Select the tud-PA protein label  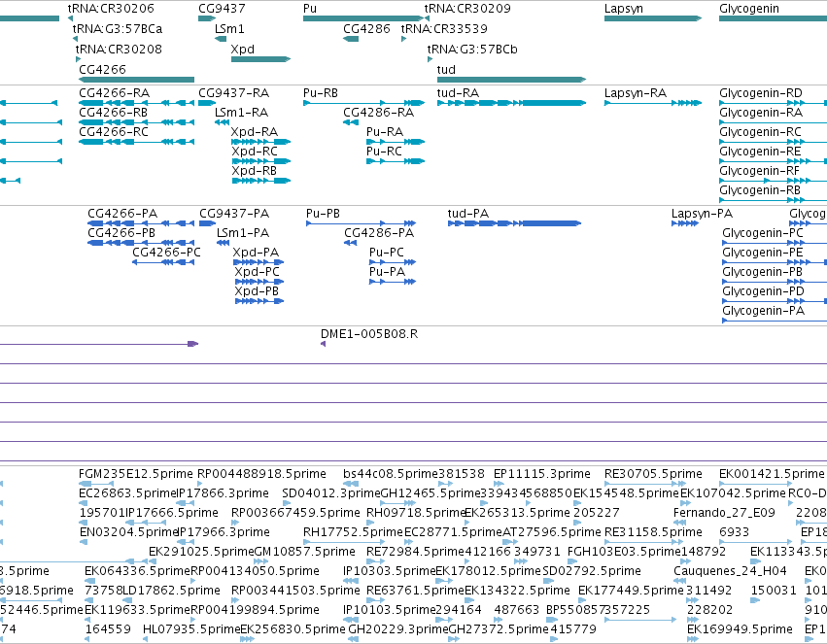coord(467,214)
